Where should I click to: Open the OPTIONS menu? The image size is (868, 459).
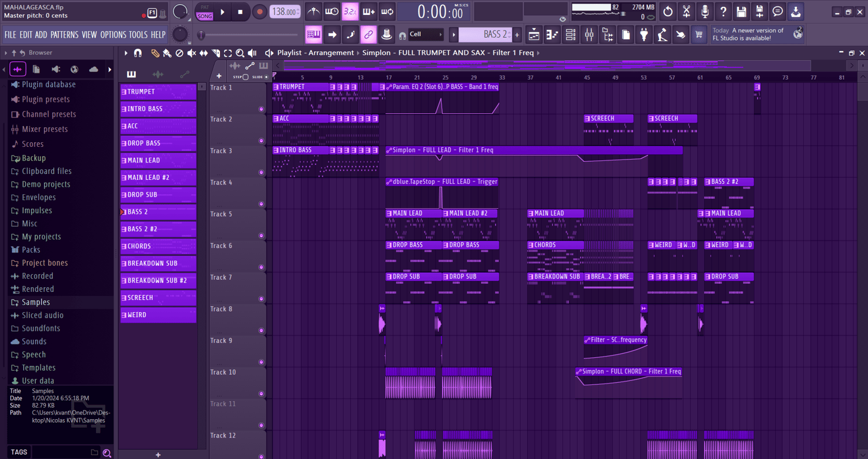point(113,35)
